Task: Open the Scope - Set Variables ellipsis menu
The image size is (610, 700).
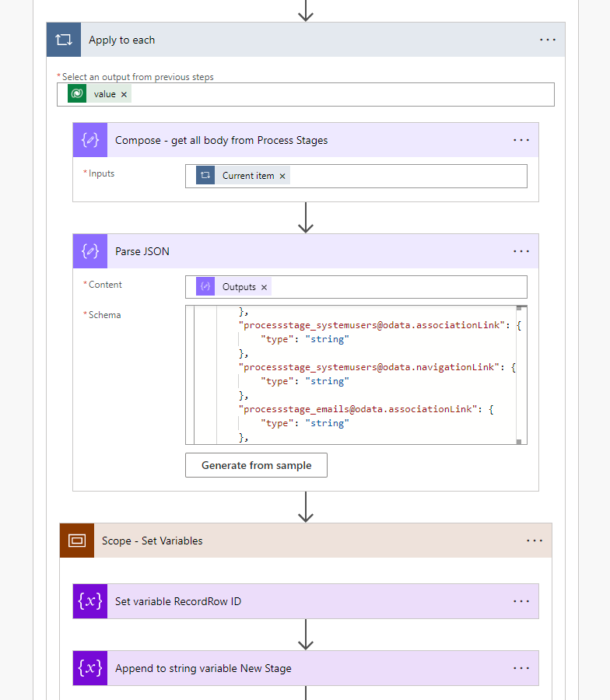Action: [x=535, y=541]
